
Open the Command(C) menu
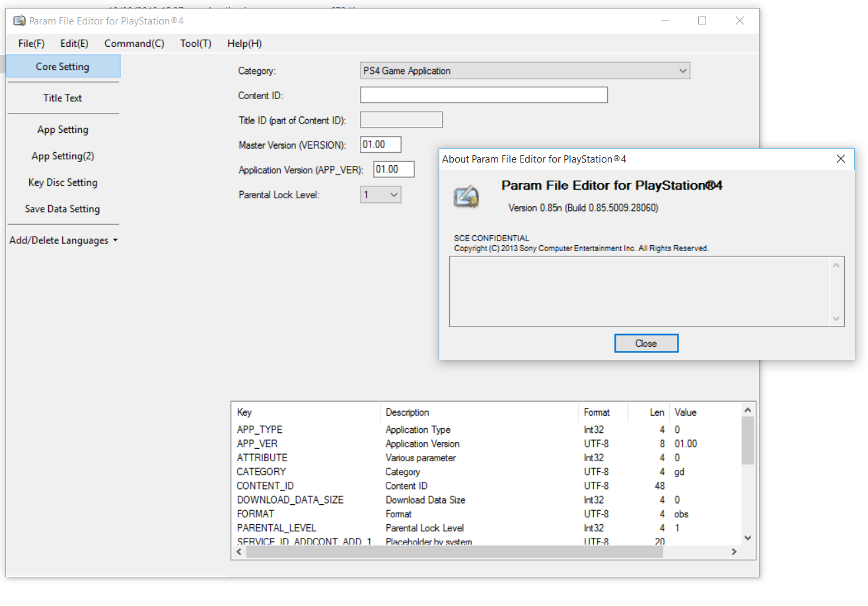tap(134, 44)
